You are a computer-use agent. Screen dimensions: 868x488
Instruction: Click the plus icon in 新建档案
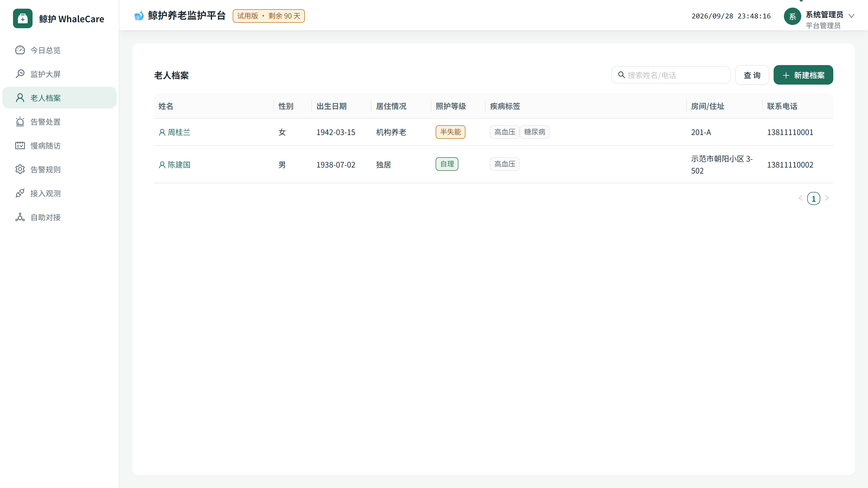[x=786, y=75]
